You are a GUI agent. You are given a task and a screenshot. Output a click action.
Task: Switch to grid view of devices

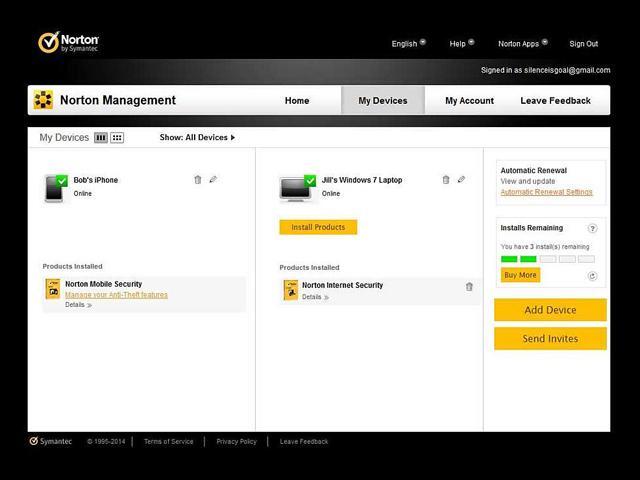tap(117, 138)
